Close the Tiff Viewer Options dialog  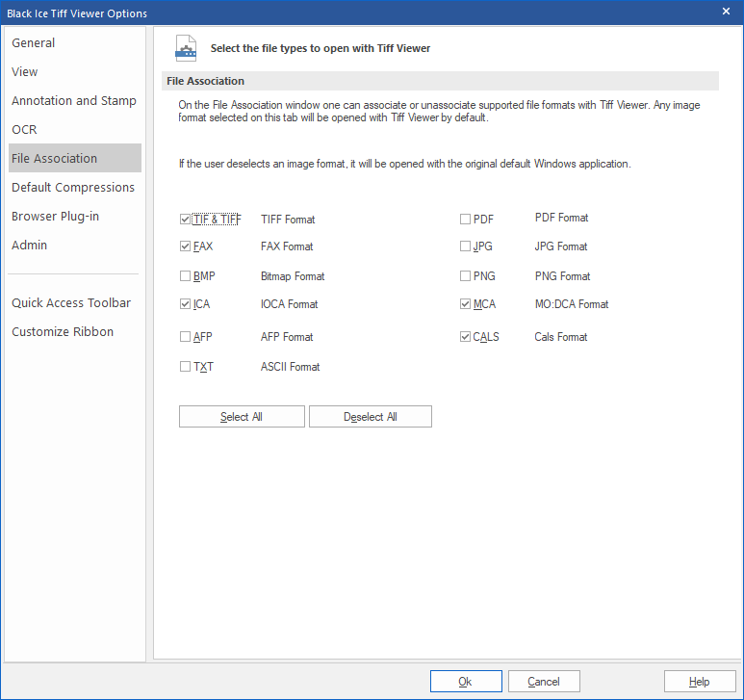pos(726,11)
